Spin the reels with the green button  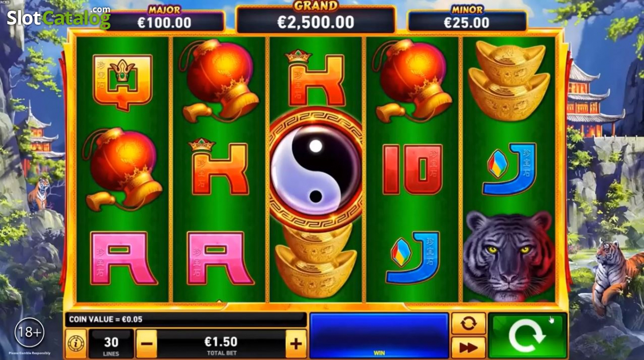528,336
